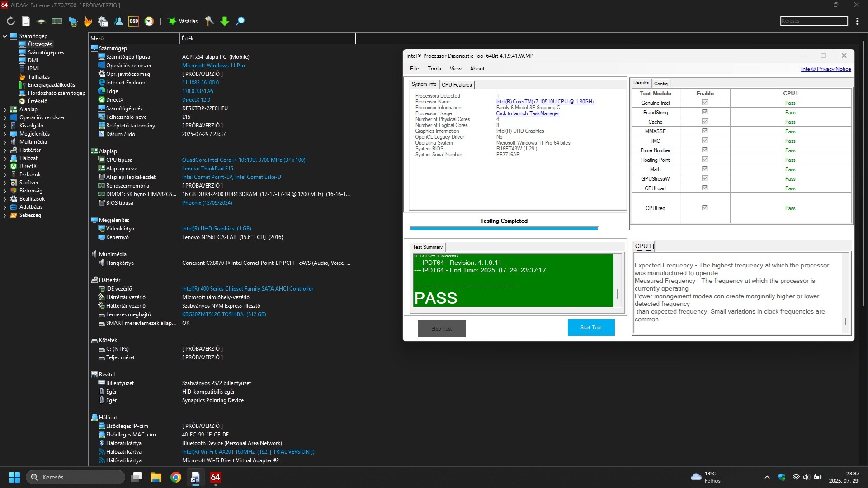This screenshot has height=488, width=868.
Task: Click the user people icon in toolbar
Action: pos(118,21)
